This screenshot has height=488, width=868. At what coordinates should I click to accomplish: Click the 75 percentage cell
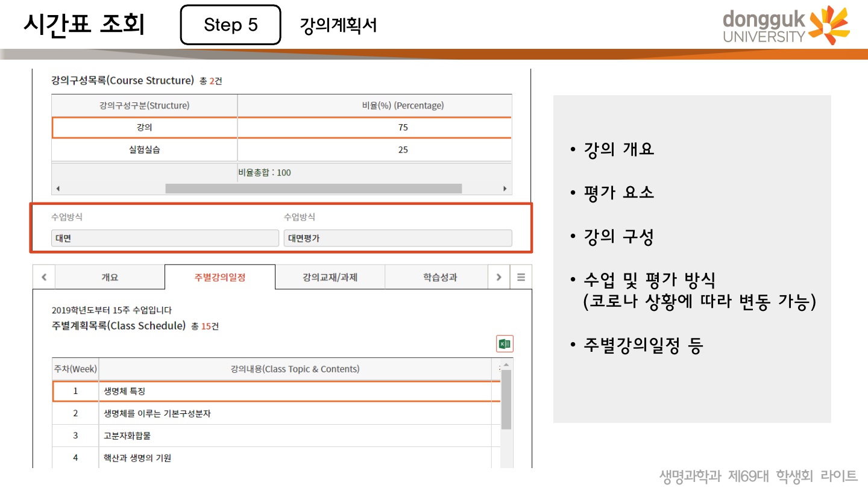click(x=374, y=127)
